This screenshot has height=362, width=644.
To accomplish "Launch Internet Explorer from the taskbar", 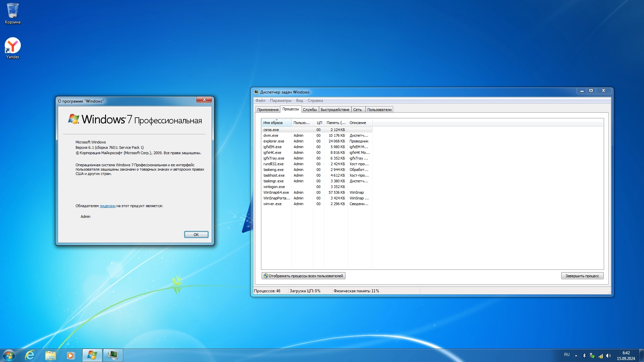I will coord(30,355).
